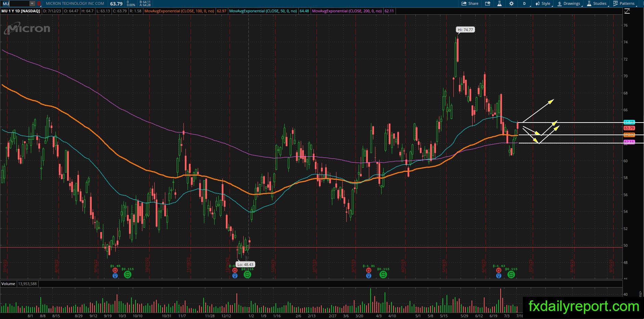Open the Studies menu
This screenshot has height=319, width=644.
[x=597, y=3]
